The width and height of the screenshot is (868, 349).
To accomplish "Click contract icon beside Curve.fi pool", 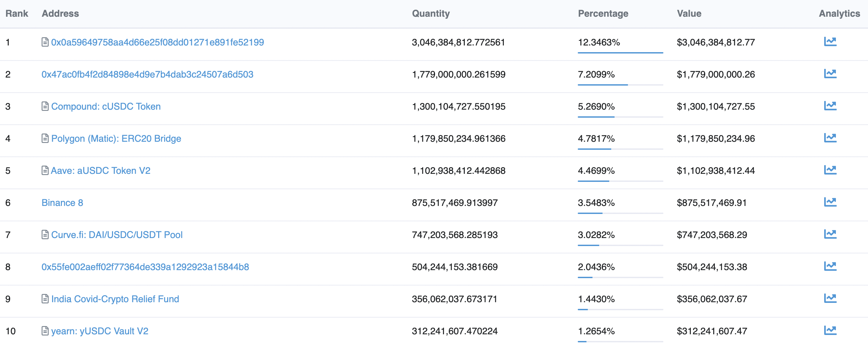I will pyautogui.click(x=45, y=235).
